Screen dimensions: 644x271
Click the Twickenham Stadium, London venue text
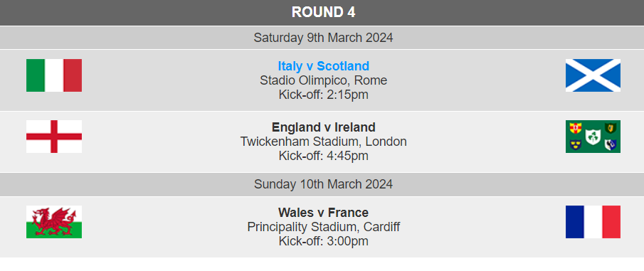coord(323,142)
